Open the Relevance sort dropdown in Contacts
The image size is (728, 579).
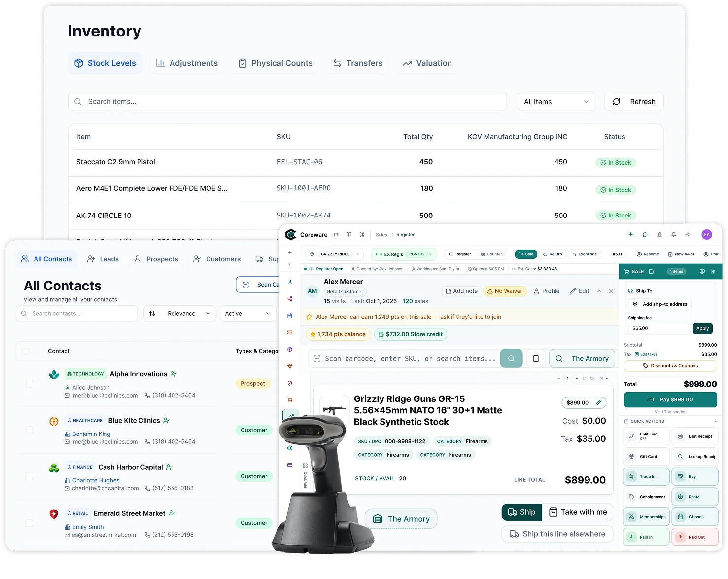(180, 314)
